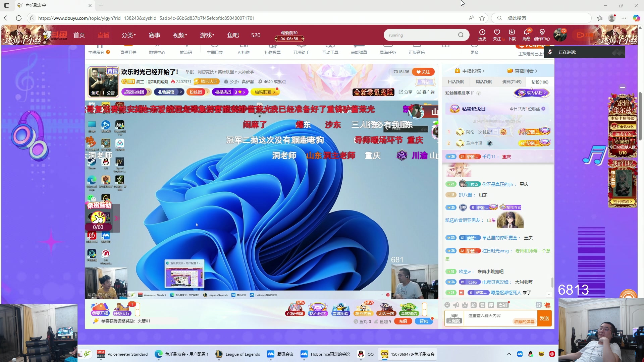Open League of Legends in taskbar

[238, 354]
